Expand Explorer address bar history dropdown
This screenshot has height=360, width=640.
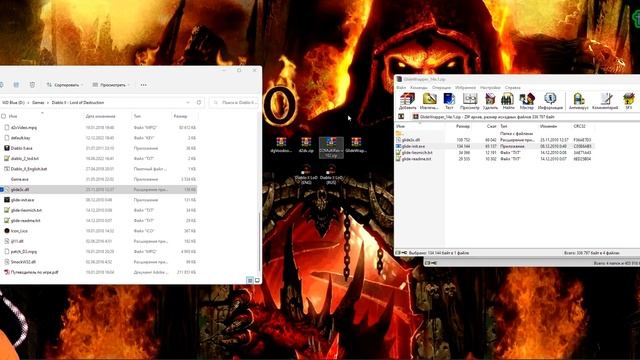(188, 102)
